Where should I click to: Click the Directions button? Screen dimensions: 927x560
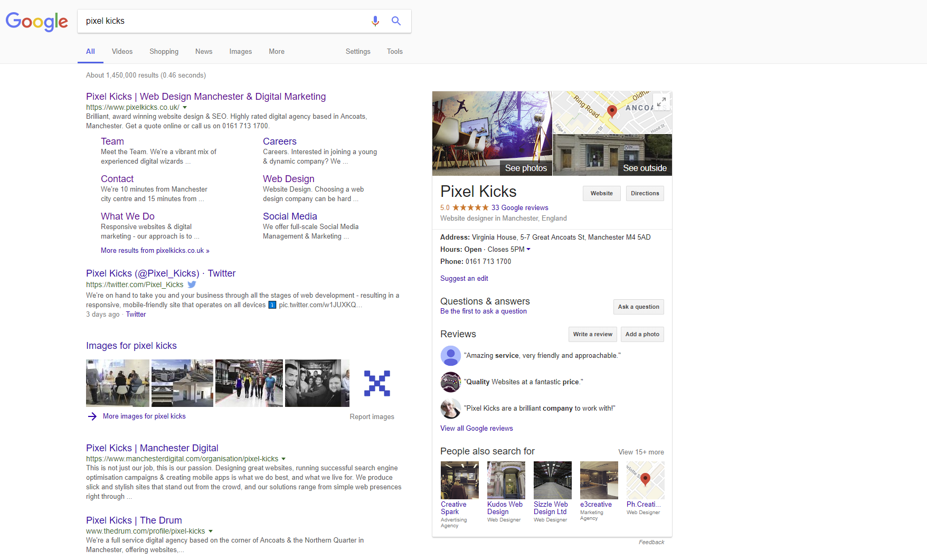(645, 194)
